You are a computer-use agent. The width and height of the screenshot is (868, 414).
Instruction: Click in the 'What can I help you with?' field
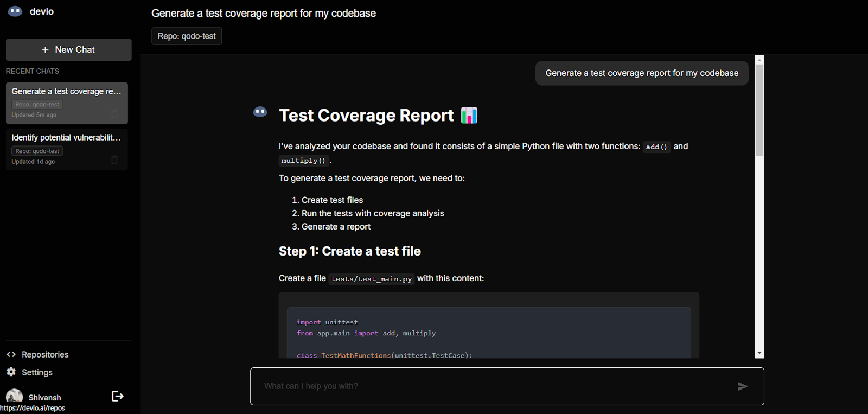coord(507,386)
